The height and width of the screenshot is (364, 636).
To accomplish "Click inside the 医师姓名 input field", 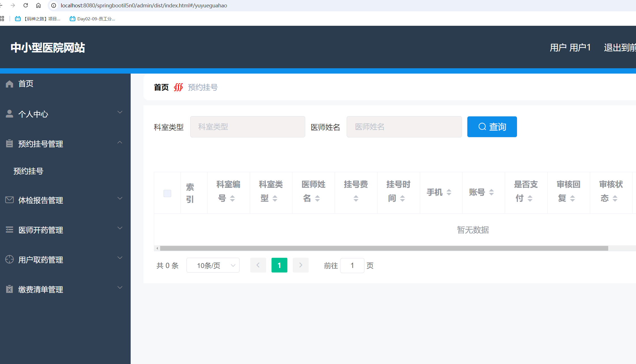I will (404, 127).
